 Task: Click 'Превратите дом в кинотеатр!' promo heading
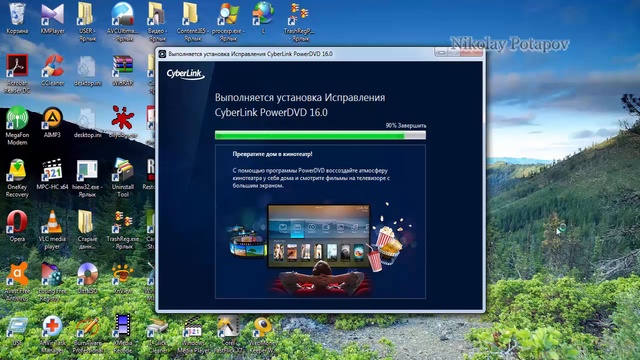click(x=272, y=154)
